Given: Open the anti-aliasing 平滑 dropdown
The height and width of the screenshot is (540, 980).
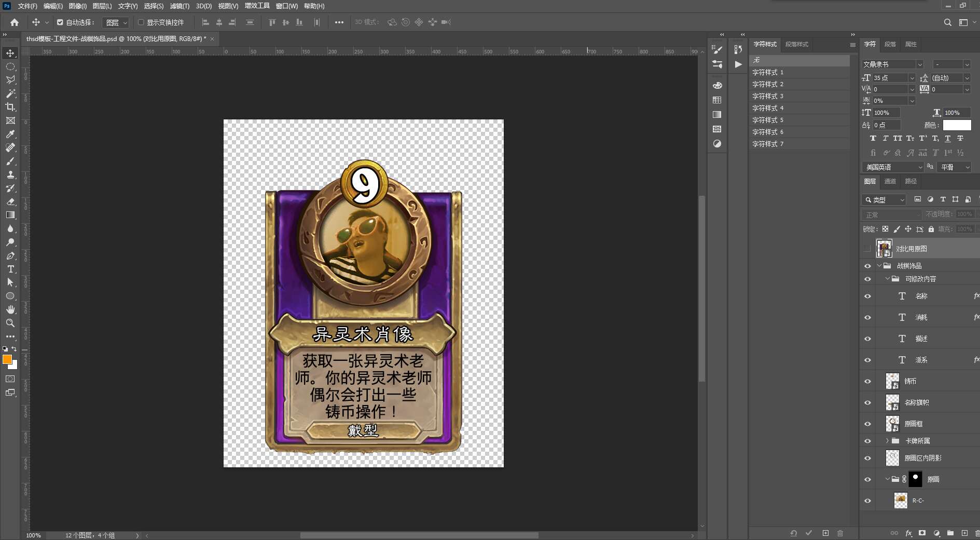Looking at the screenshot, I should (x=955, y=167).
